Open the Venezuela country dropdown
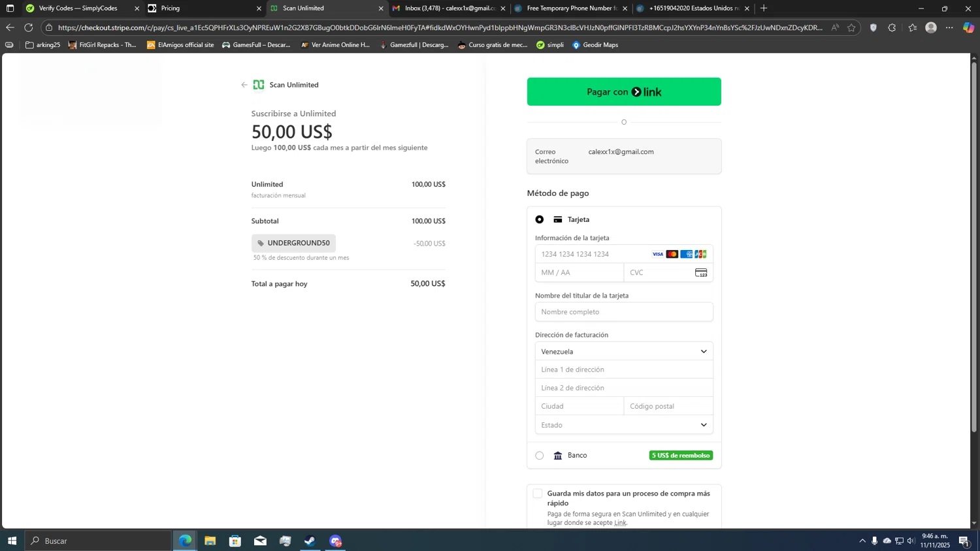This screenshot has width=980, height=551. 624,351
